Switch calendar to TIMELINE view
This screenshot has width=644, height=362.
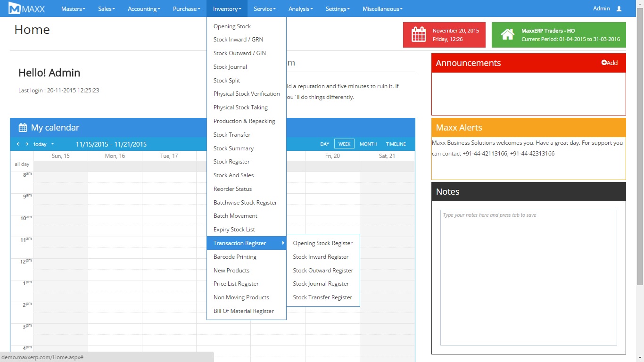(396, 144)
